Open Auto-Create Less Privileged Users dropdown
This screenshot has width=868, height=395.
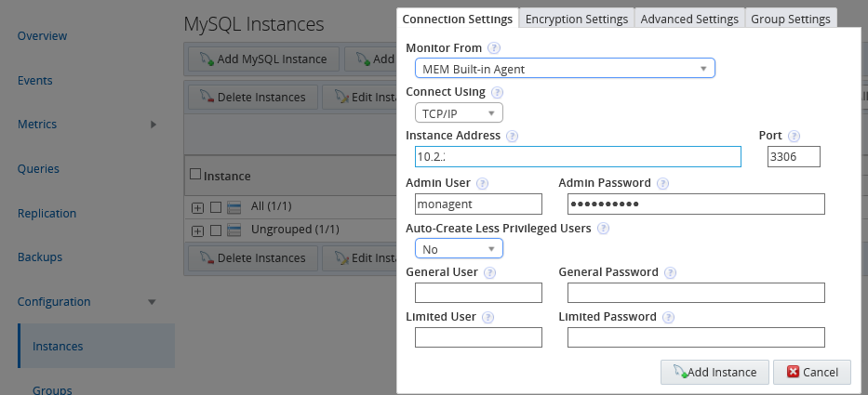(459, 248)
